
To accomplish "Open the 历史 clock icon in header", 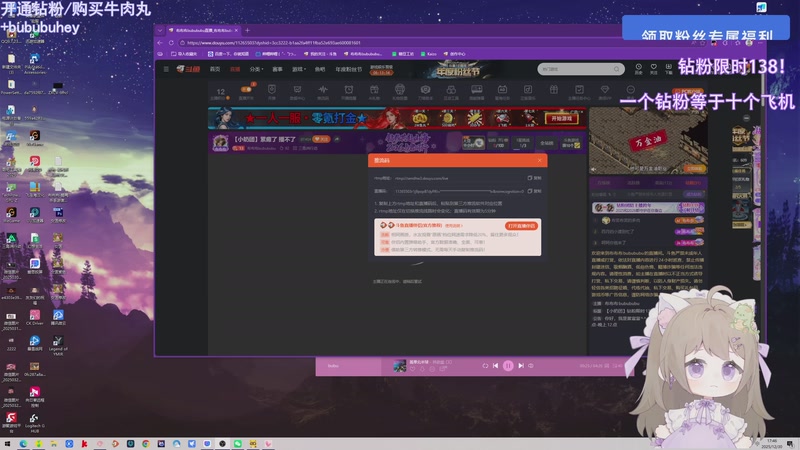I will click(x=638, y=68).
